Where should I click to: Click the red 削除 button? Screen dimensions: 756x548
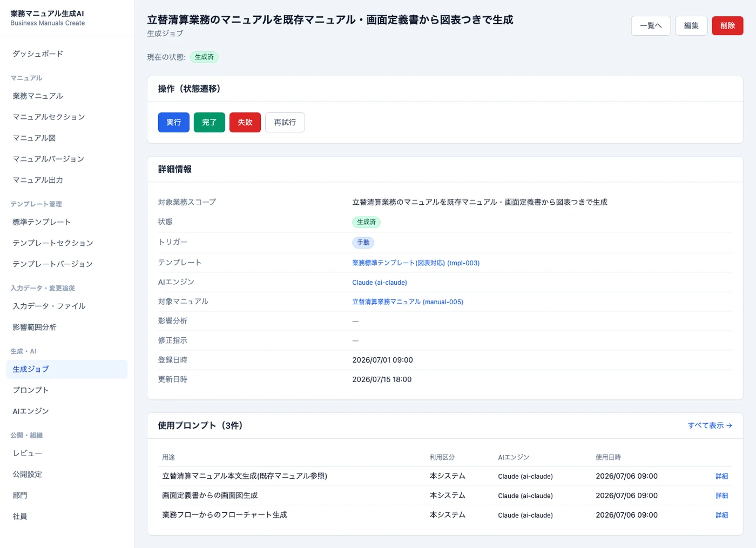(727, 26)
